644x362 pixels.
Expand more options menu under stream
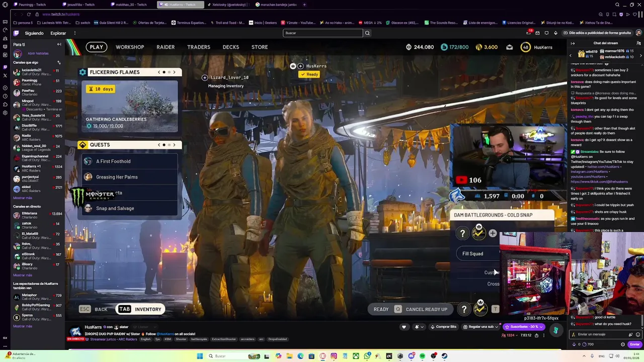point(543,335)
